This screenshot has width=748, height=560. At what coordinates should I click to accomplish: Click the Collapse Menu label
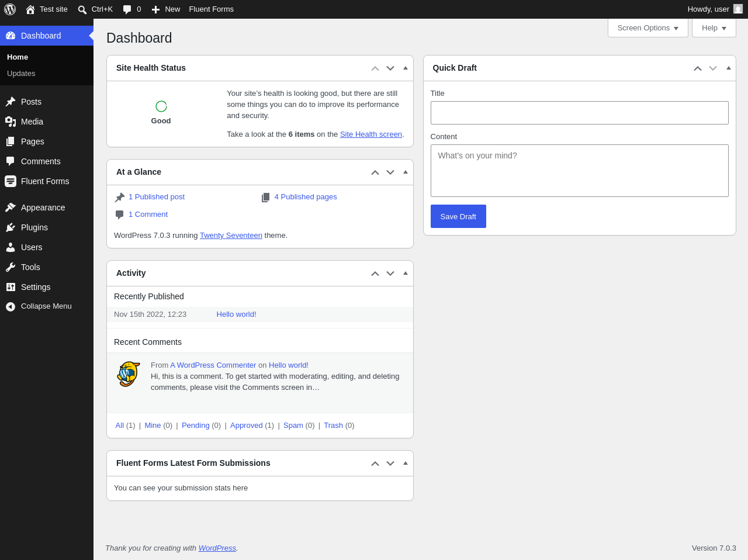(x=46, y=306)
